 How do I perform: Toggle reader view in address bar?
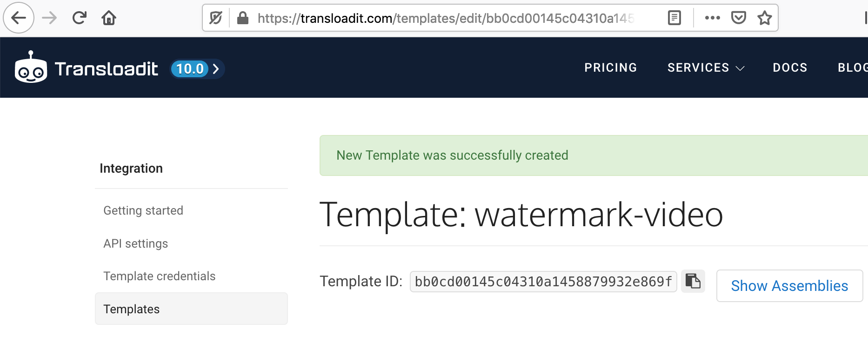coord(674,18)
